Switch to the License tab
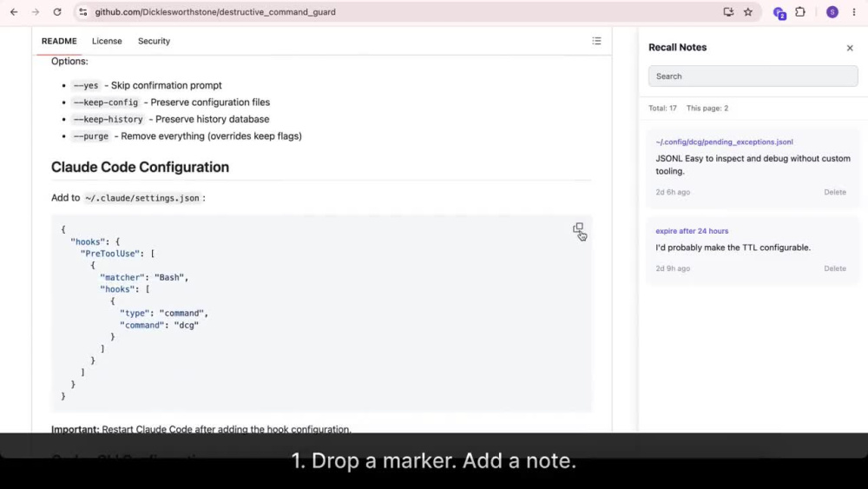The height and width of the screenshot is (489, 868). (x=107, y=41)
